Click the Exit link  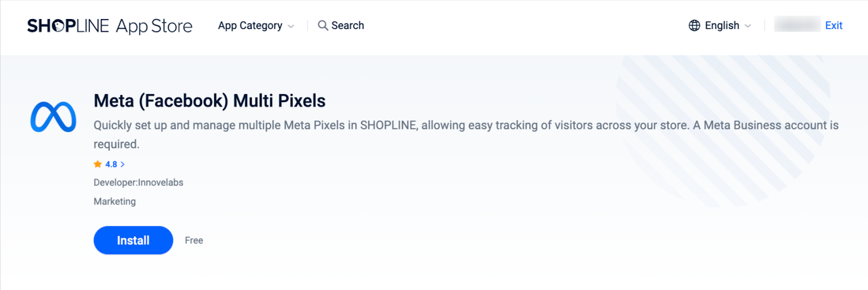click(x=833, y=26)
